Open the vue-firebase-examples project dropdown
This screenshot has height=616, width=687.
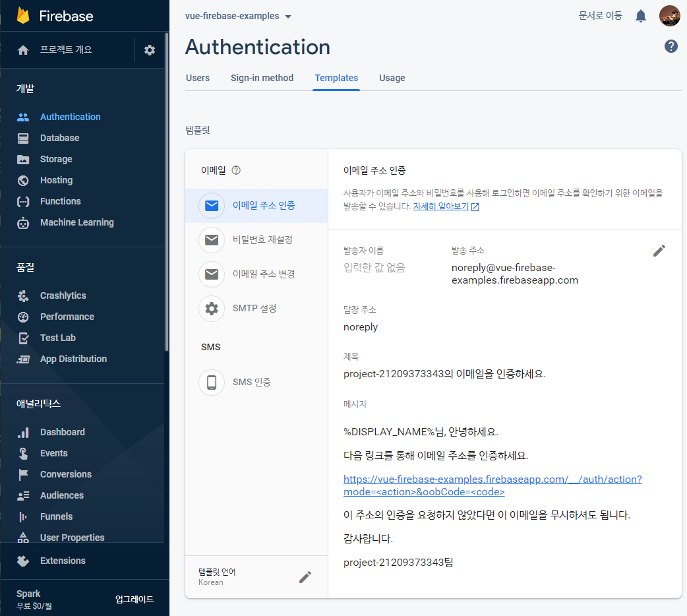(x=238, y=16)
